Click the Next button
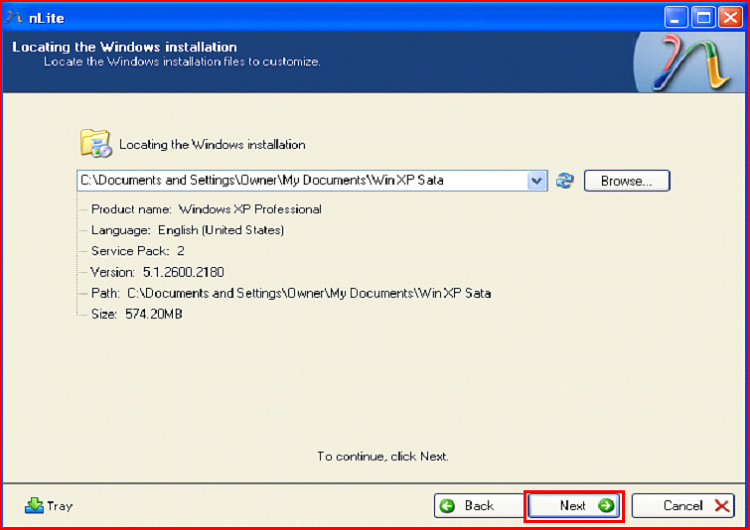 [x=574, y=506]
